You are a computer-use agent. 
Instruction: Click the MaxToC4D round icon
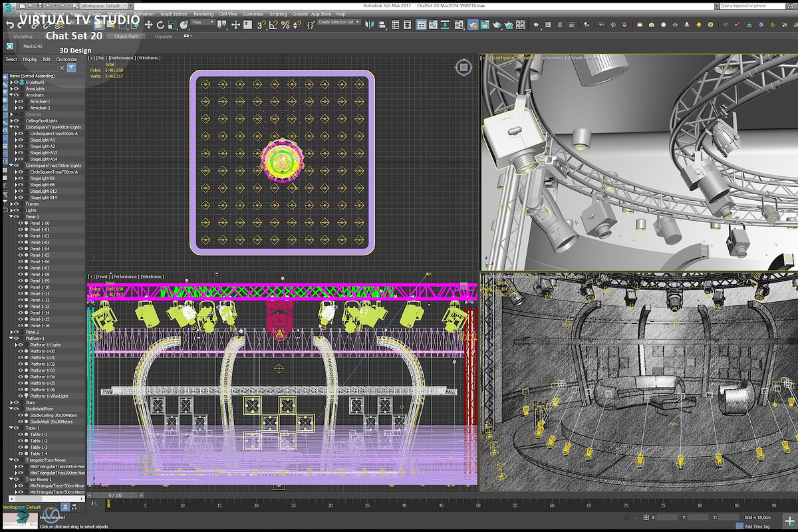[x=10, y=47]
